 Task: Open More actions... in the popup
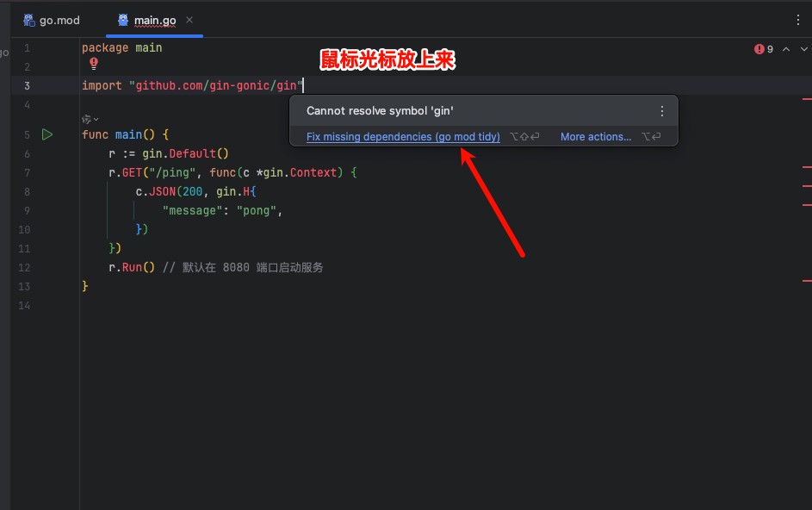(x=596, y=137)
